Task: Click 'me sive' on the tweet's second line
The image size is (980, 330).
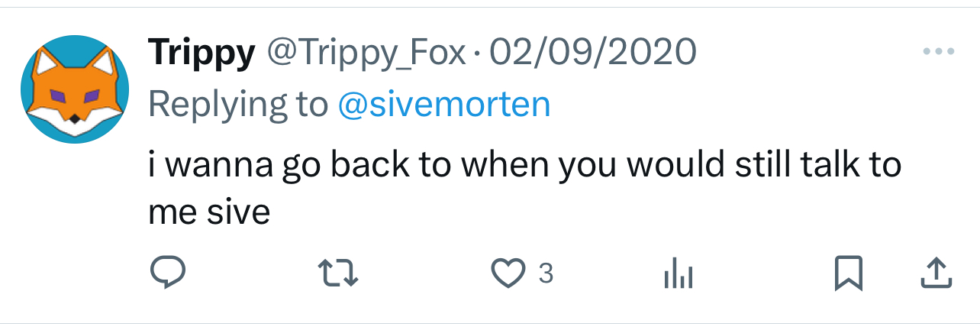Action: point(209,212)
